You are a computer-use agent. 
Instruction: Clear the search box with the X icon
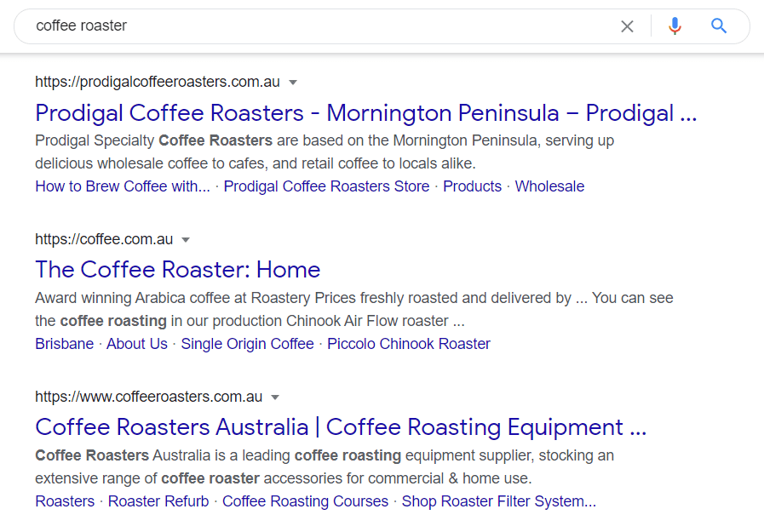pos(627,26)
